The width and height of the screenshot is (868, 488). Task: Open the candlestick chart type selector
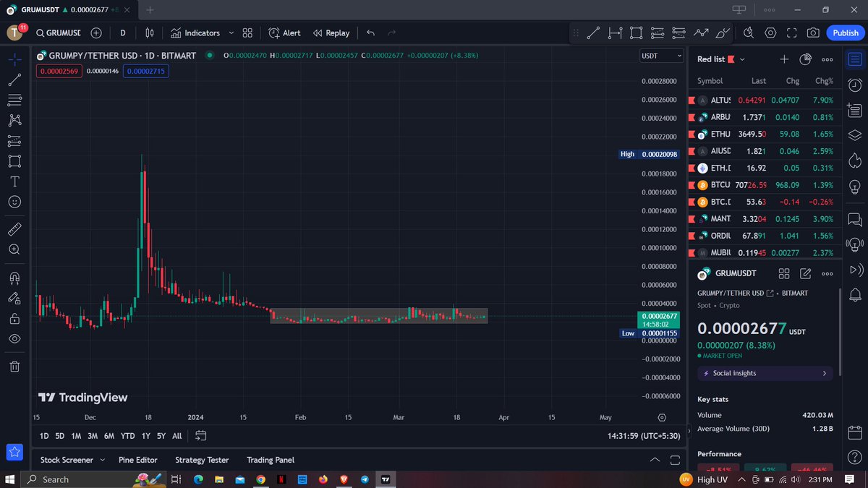point(150,33)
